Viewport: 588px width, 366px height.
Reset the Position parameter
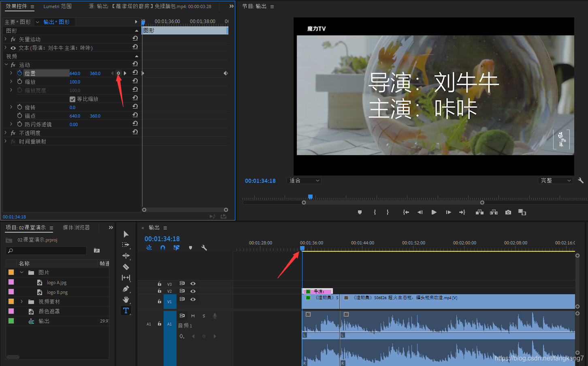point(135,73)
